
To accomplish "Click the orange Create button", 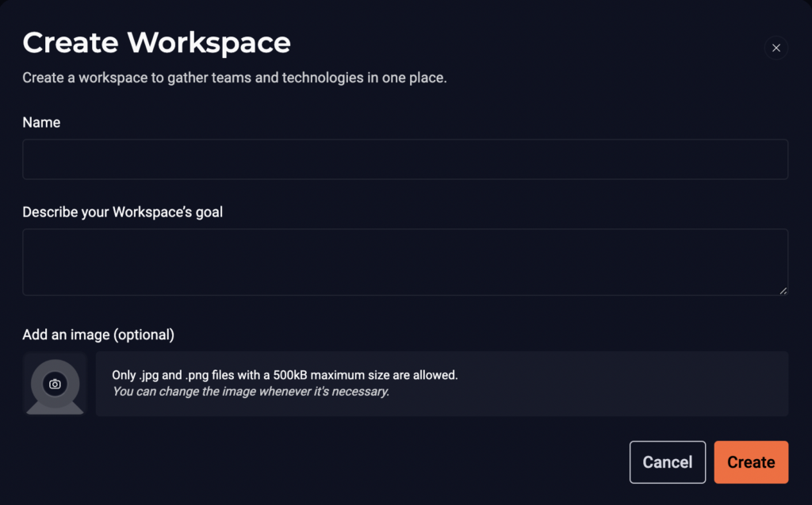I will pyautogui.click(x=751, y=462).
